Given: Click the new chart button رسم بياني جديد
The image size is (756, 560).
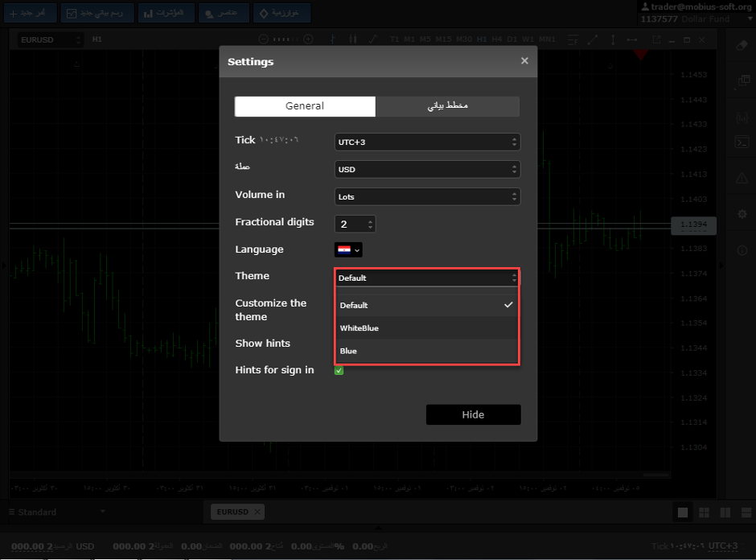Looking at the screenshot, I should pos(97,13).
